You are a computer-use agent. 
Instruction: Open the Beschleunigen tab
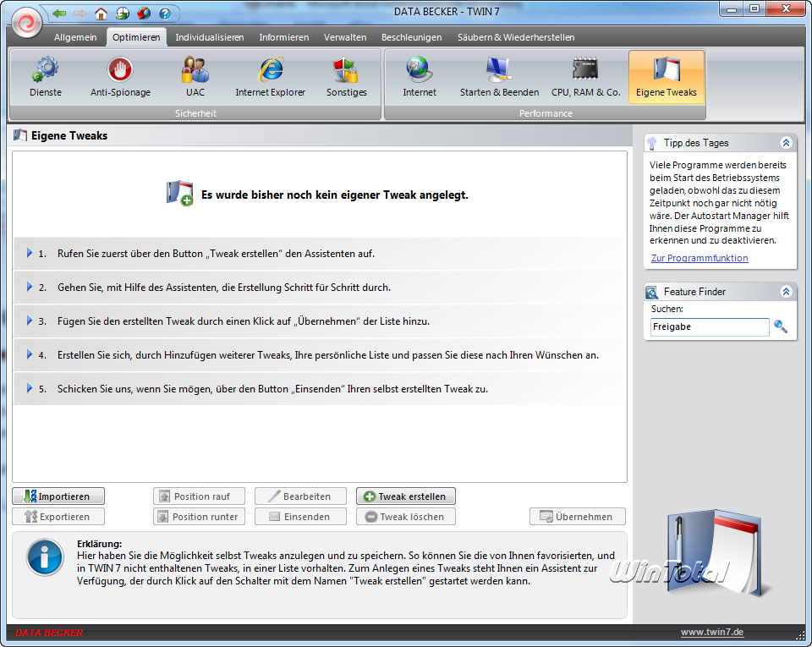click(x=412, y=37)
